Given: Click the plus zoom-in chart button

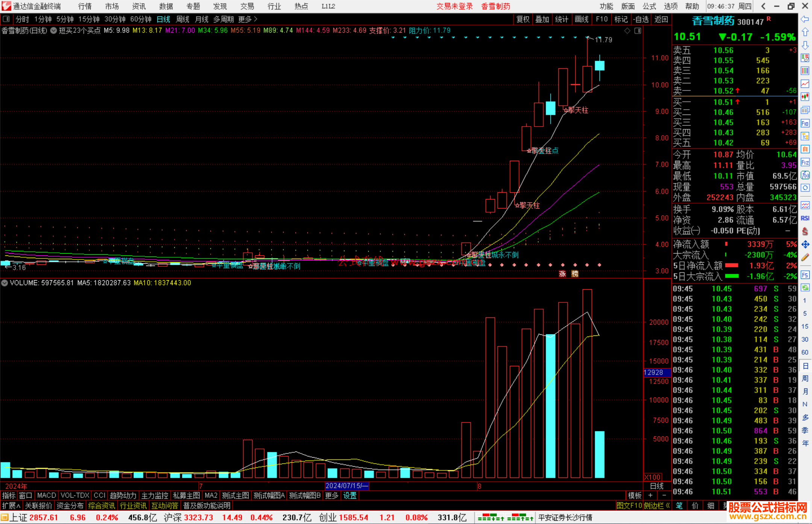Looking at the screenshot, I should tap(650, 495).
